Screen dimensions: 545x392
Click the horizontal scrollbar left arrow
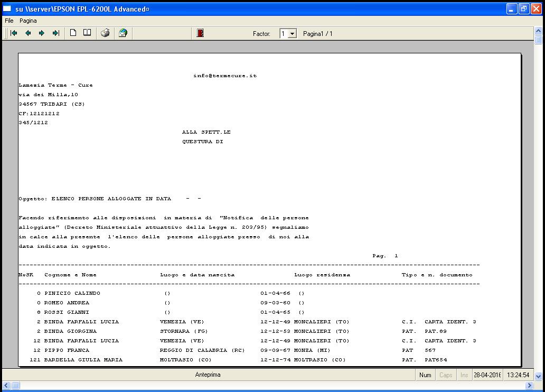pos(6,385)
